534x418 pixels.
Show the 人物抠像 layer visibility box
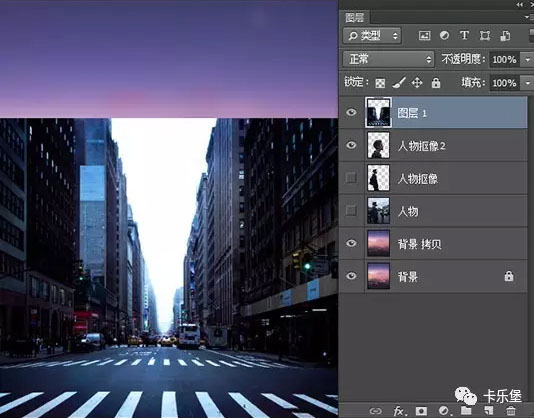(351, 178)
